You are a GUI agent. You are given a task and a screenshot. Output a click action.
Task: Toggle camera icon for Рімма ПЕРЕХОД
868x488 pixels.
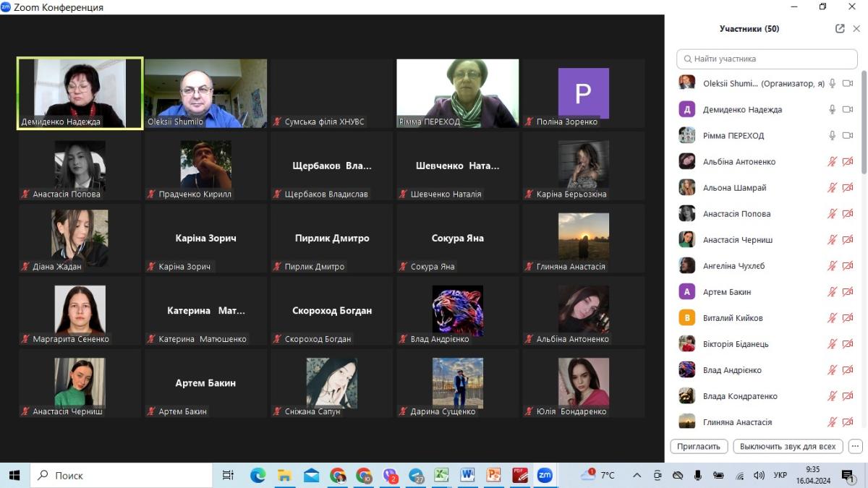(848, 136)
